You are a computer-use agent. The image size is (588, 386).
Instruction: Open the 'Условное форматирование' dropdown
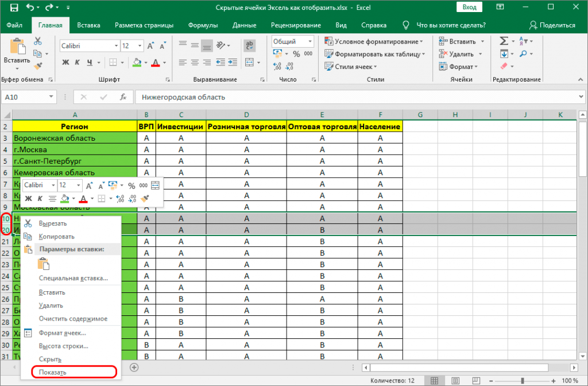coord(373,41)
